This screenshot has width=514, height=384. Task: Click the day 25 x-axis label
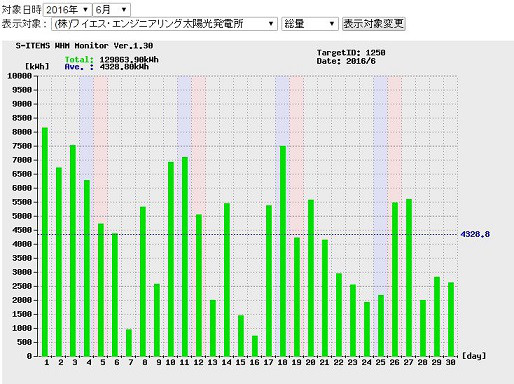click(380, 362)
